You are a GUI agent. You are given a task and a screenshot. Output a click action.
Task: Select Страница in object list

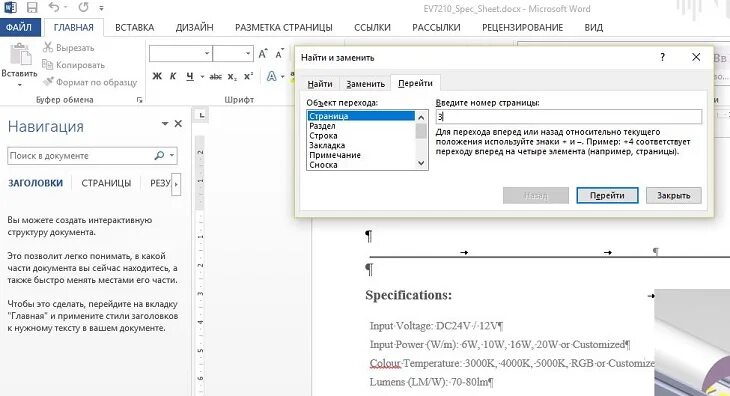[x=361, y=116]
